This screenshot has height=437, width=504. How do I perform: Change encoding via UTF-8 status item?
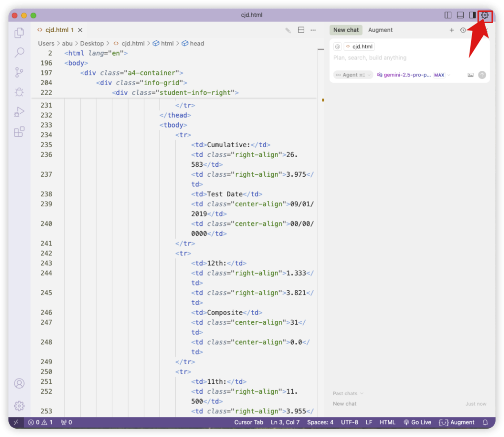pos(349,422)
